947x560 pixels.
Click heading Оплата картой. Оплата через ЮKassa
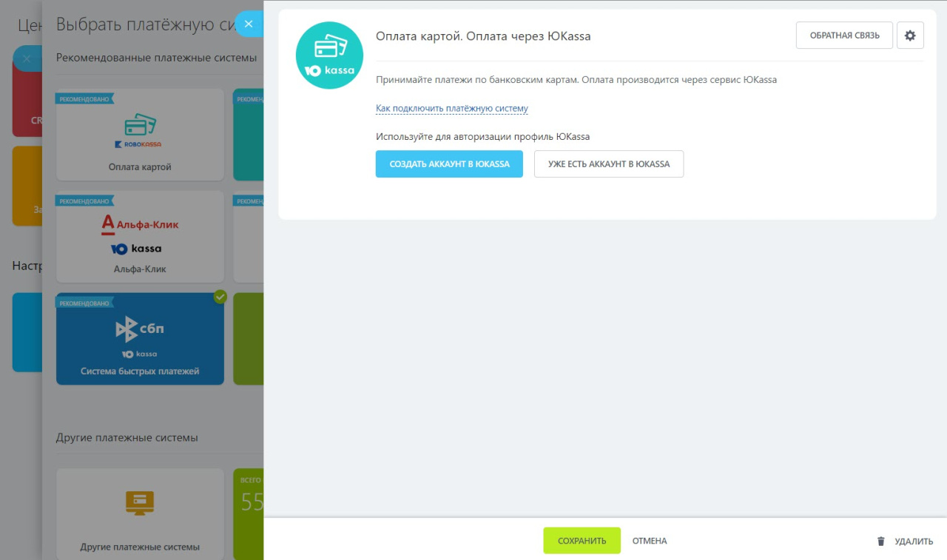point(483,36)
